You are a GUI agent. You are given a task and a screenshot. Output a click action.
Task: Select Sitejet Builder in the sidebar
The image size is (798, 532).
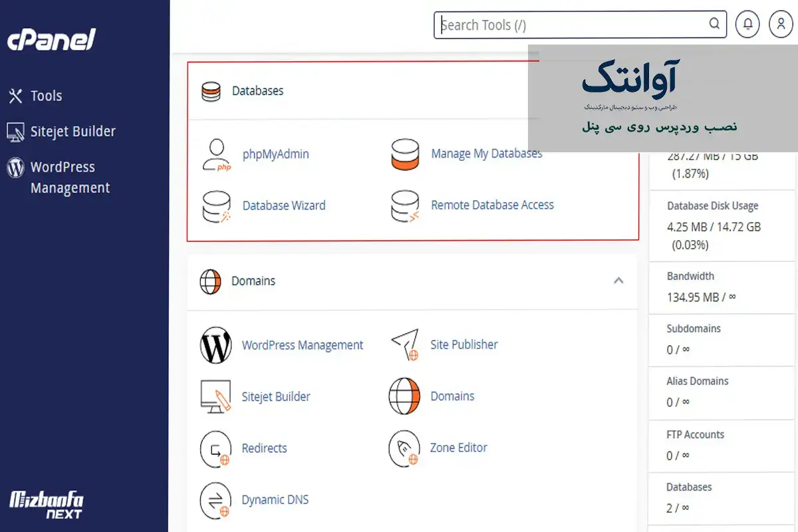(72, 132)
